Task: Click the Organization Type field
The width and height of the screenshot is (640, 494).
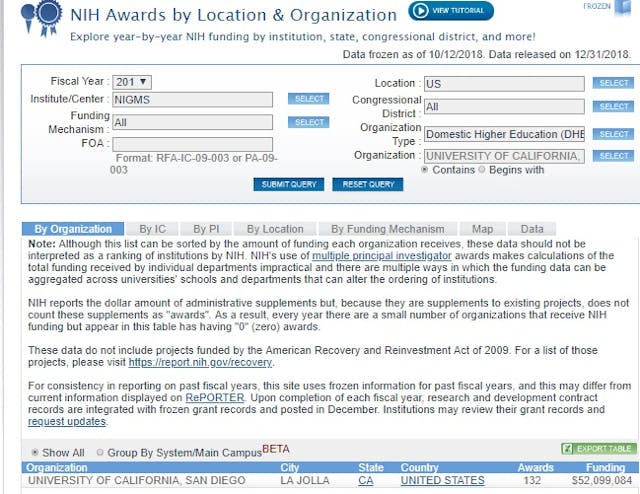Action: pos(504,134)
